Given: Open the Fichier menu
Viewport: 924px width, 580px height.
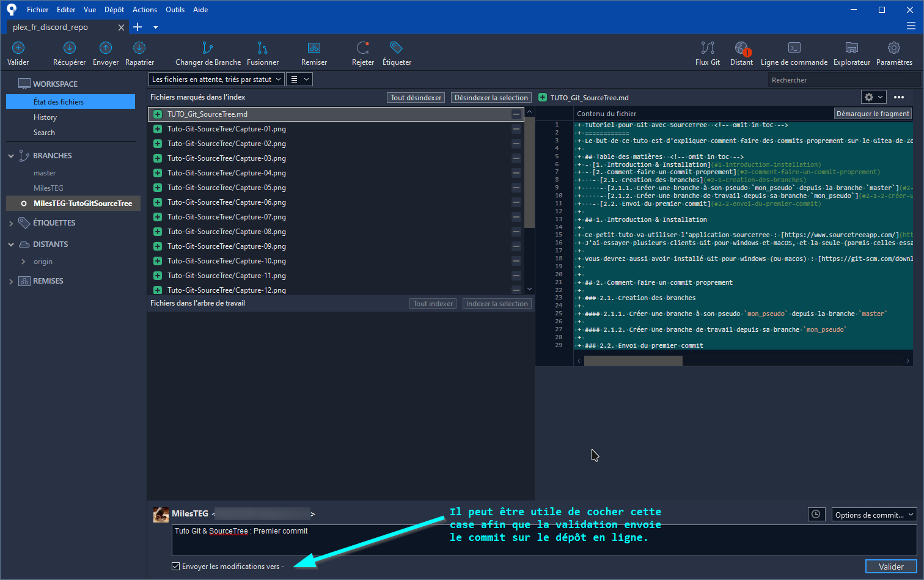Looking at the screenshot, I should pyautogui.click(x=37, y=10).
